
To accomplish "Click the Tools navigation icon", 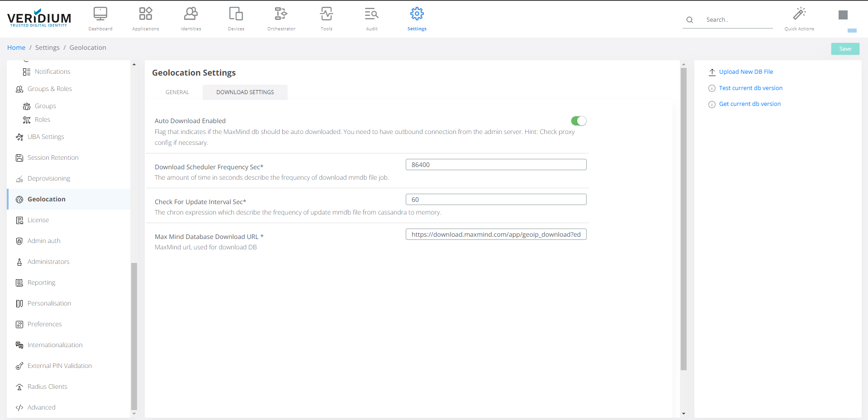I will 326,14.
